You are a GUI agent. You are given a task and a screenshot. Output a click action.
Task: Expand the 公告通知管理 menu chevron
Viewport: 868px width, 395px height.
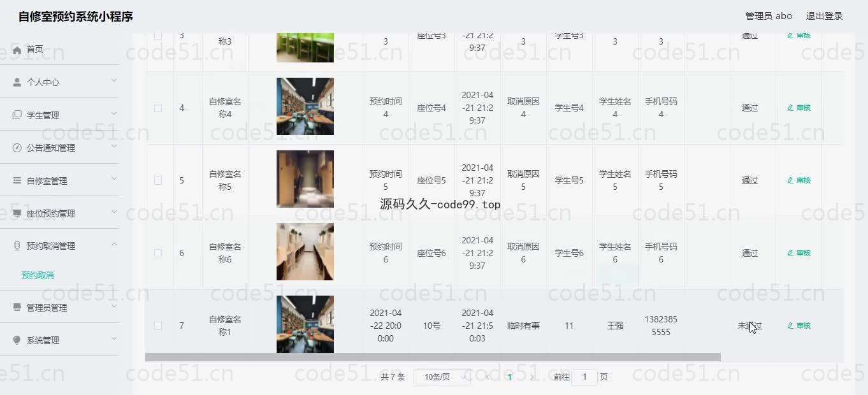point(114,146)
